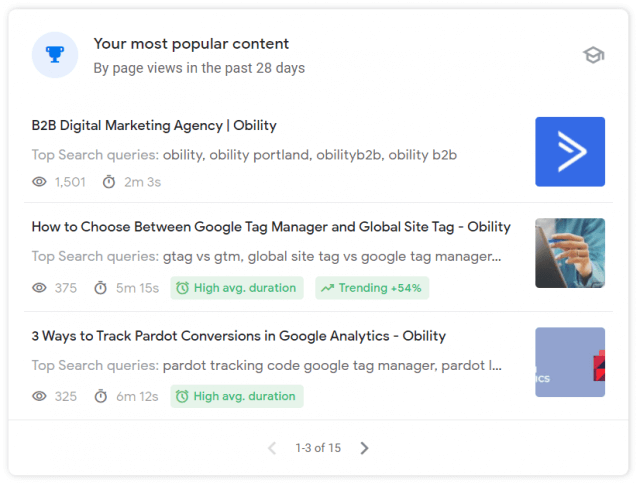
Task: Click the stopwatch icon beside 5m 15s
Action: 100,288
